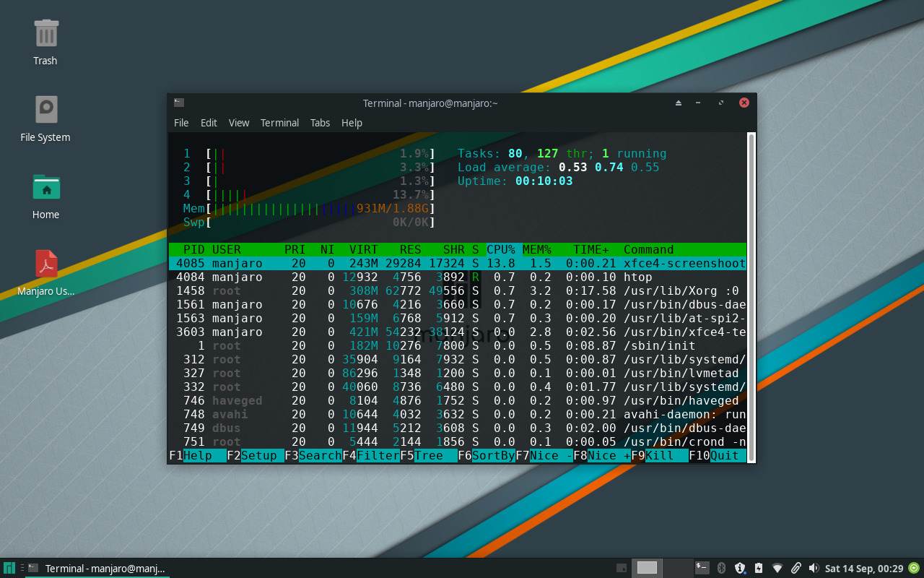924x578 pixels.
Task: Click the F3 Search button in htop
Action: (x=313, y=455)
